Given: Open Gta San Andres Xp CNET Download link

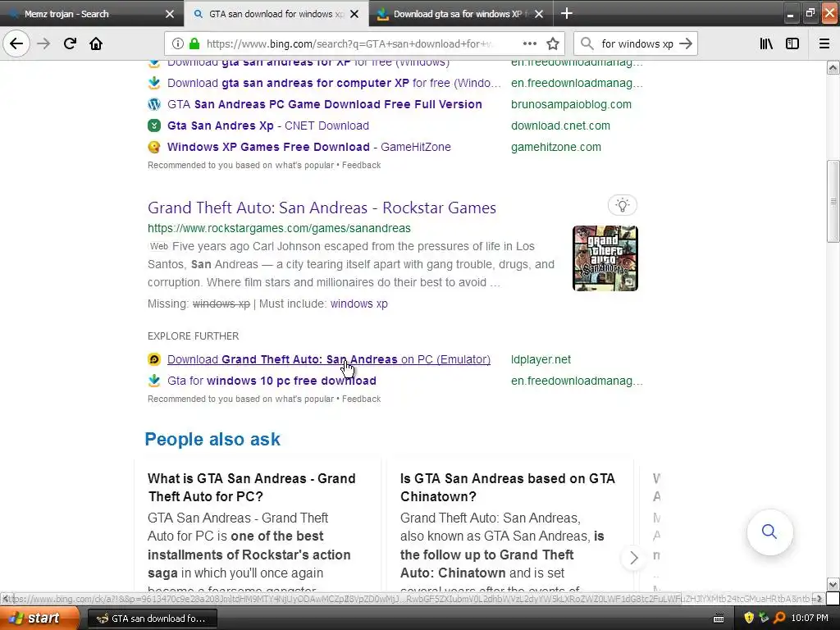Looking at the screenshot, I should pos(268,126).
